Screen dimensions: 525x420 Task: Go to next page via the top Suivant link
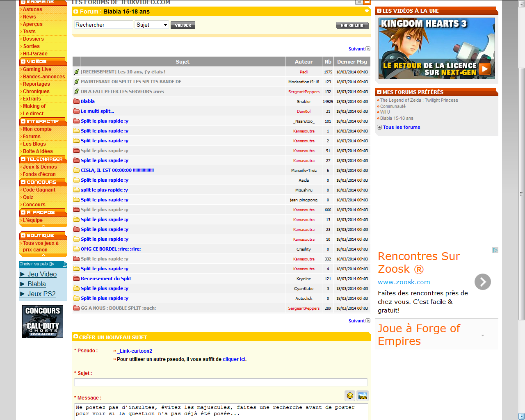[x=356, y=49]
